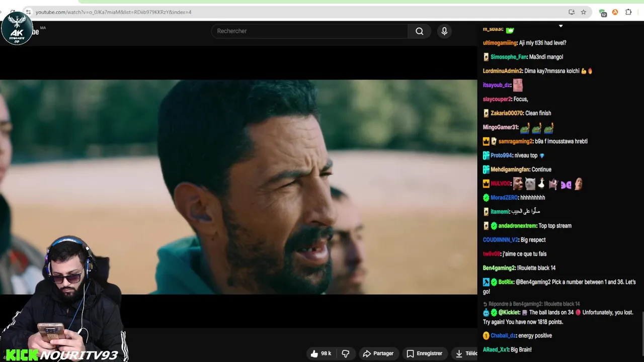Click the YouTube search magnifier button
The width and height of the screenshot is (644, 362).
click(x=419, y=31)
